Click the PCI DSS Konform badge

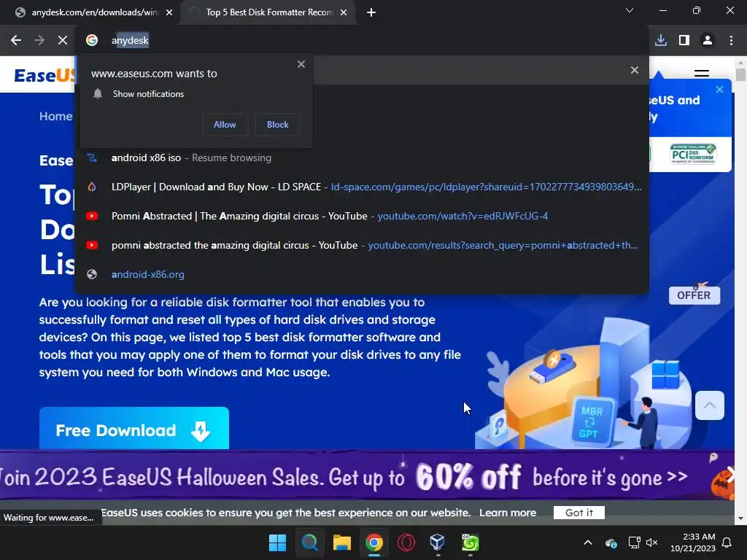point(693,154)
